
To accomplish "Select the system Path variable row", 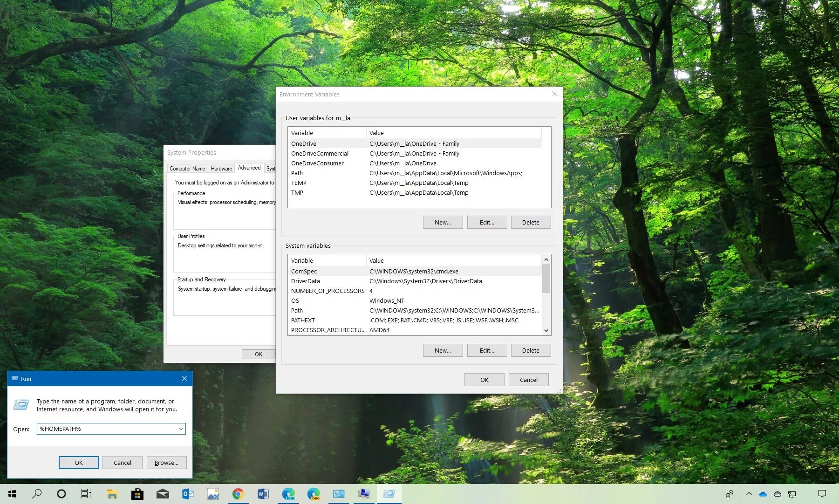I will click(x=415, y=311).
